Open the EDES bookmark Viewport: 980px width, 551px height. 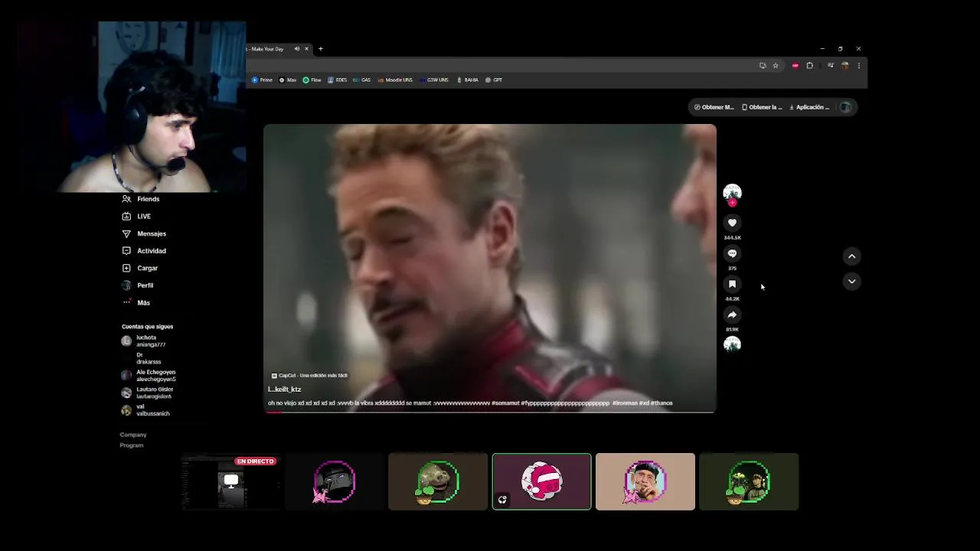[x=337, y=80]
